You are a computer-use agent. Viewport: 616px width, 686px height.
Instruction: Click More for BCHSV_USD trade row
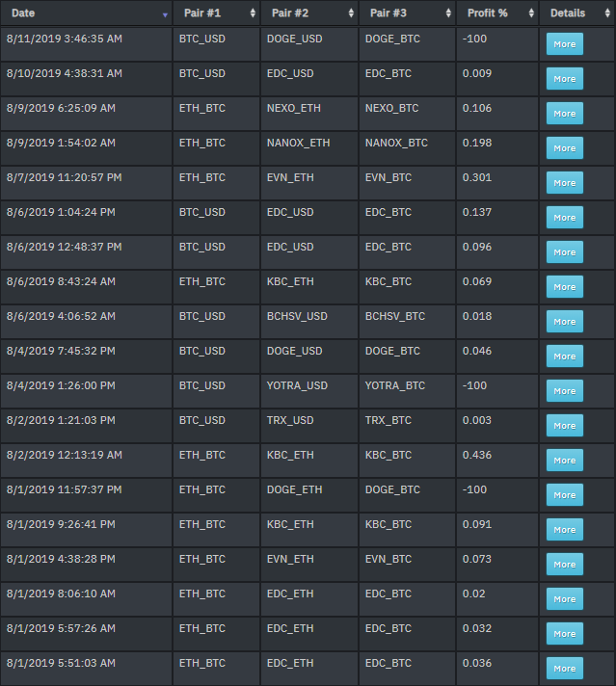tap(564, 322)
